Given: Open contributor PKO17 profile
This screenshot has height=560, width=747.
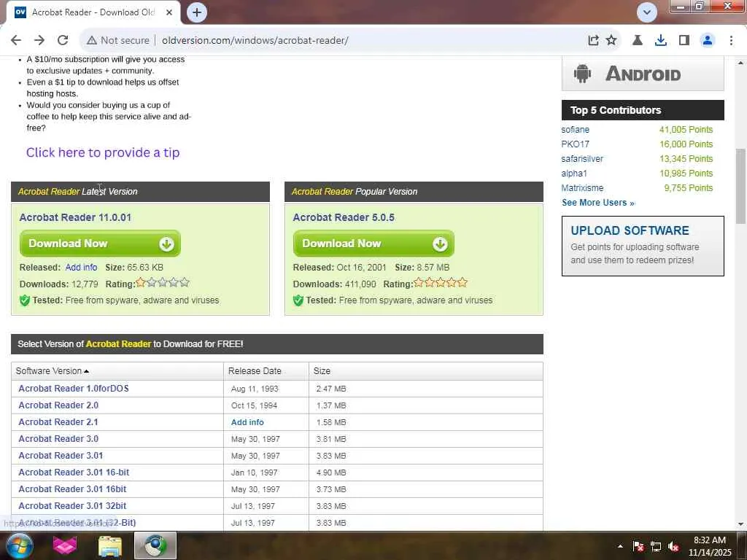Looking at the screenshot, I should (x=575, y=144).
